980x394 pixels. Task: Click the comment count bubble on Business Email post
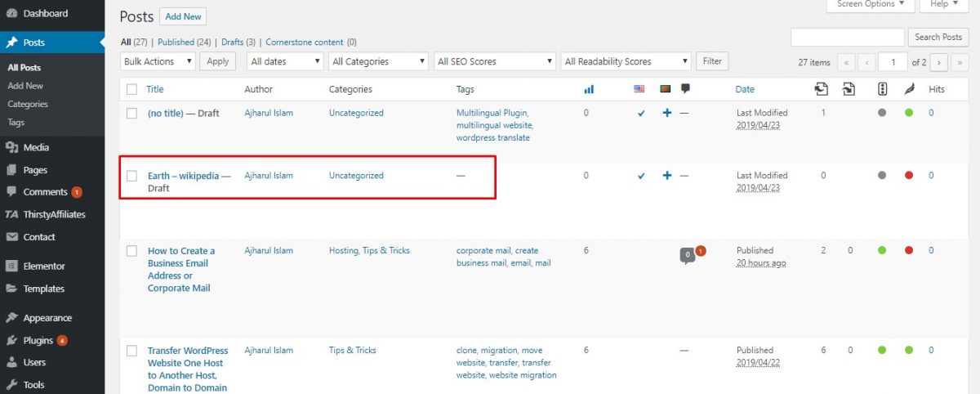click(688, 255)
